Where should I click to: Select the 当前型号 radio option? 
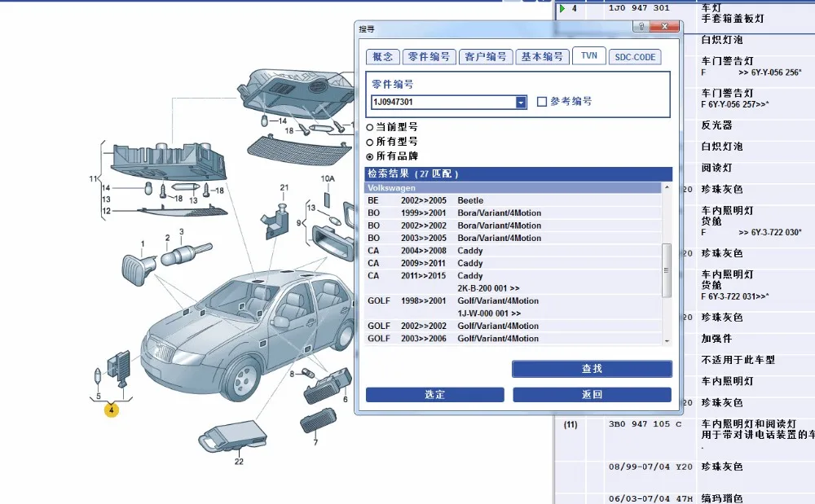click(369, 127)
